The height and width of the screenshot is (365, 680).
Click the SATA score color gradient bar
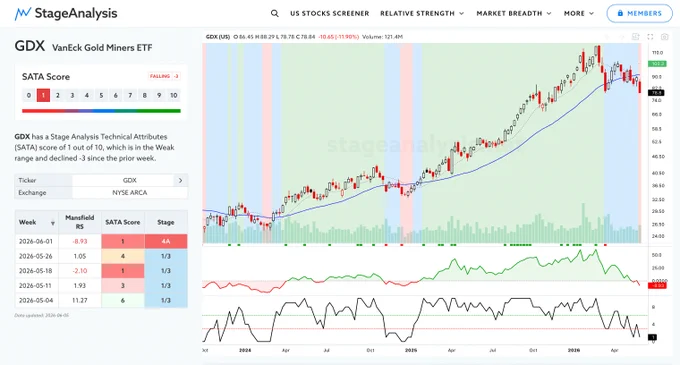[x=101, y=111]
